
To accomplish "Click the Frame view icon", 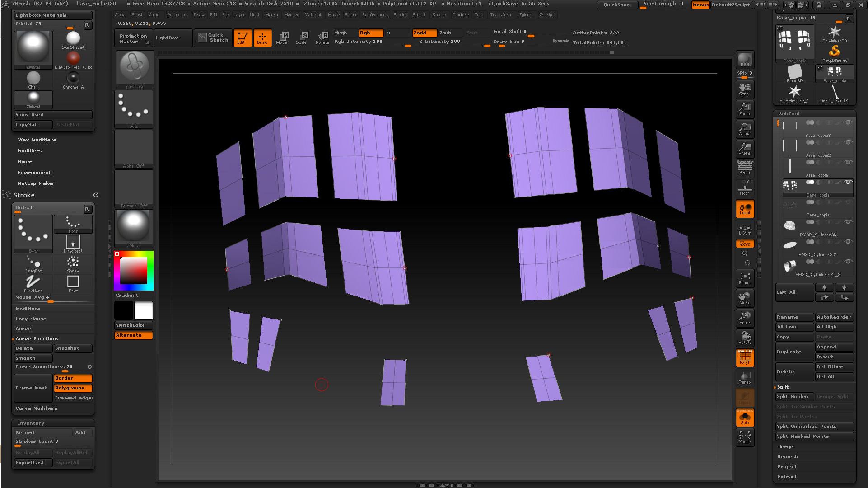I will pyautogui.click(x=745, y=278).
